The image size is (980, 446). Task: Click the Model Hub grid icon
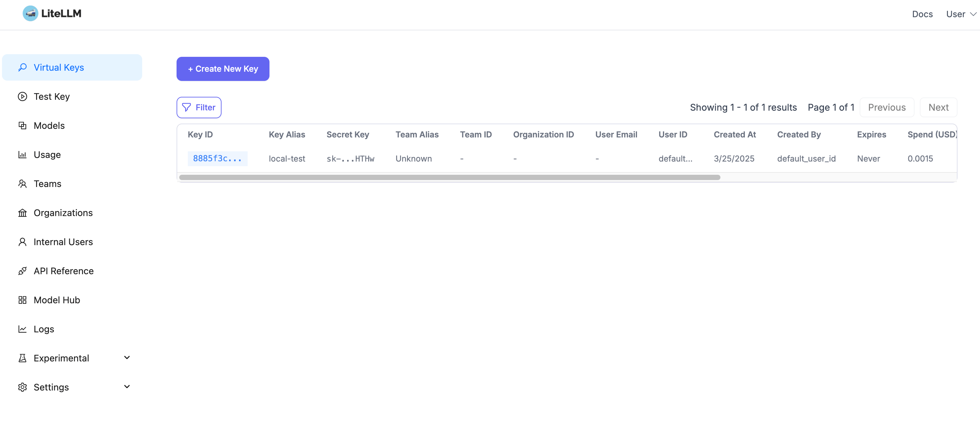(x=22, y=300)
